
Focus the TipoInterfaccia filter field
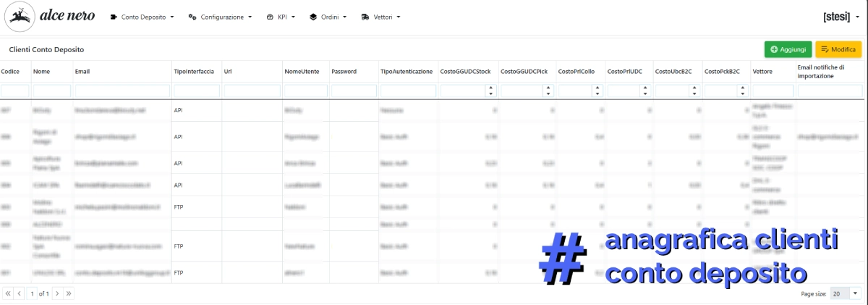click(197, 91)
